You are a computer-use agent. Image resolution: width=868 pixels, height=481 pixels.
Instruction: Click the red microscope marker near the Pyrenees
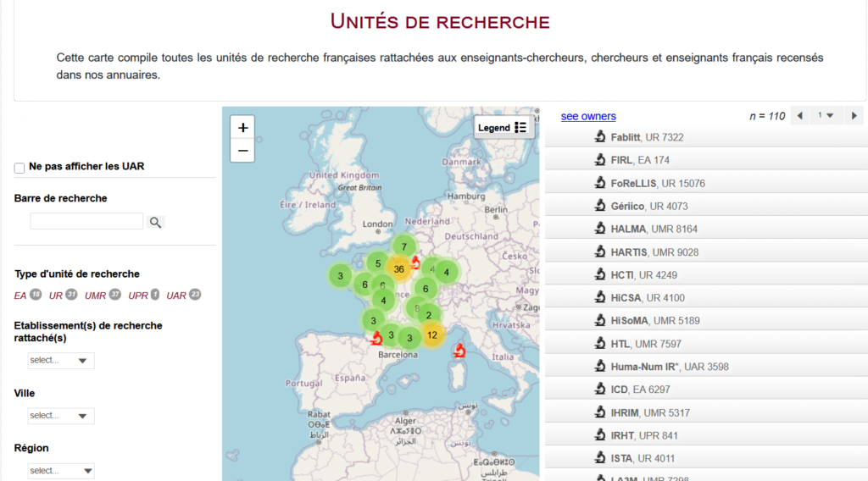[x=377, y=338]
